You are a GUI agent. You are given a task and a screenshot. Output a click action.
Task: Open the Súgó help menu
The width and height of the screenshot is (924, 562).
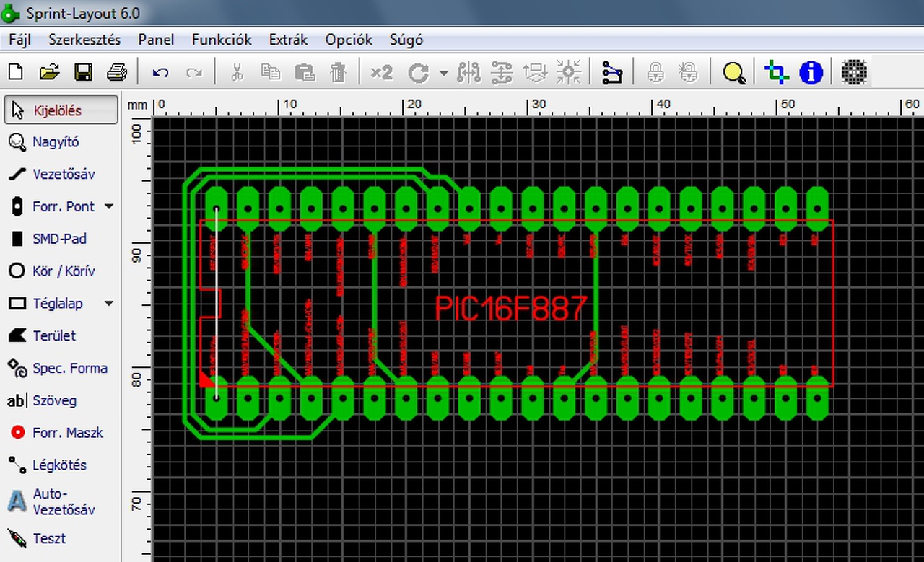[x=406, y=40]
